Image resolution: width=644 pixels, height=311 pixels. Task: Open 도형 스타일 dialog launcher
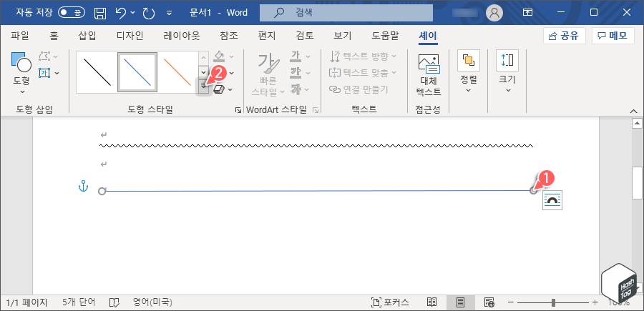[x=238, y=110]
